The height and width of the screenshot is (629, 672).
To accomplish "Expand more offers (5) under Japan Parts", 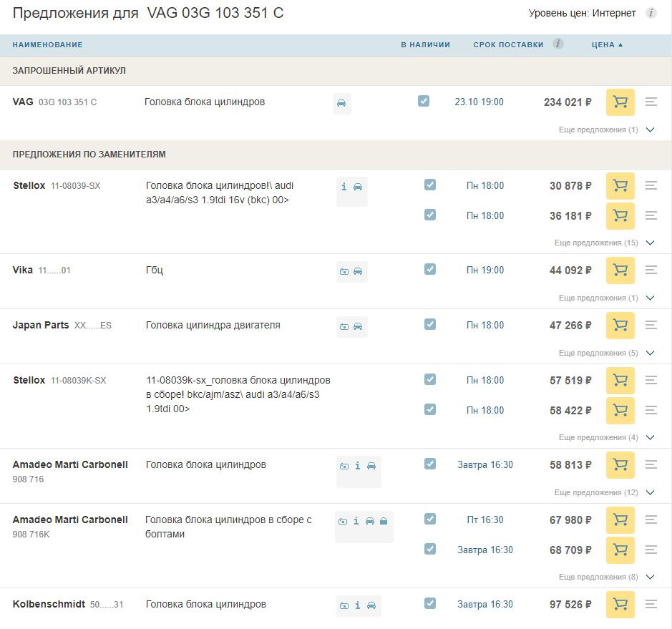I will 606,353.
